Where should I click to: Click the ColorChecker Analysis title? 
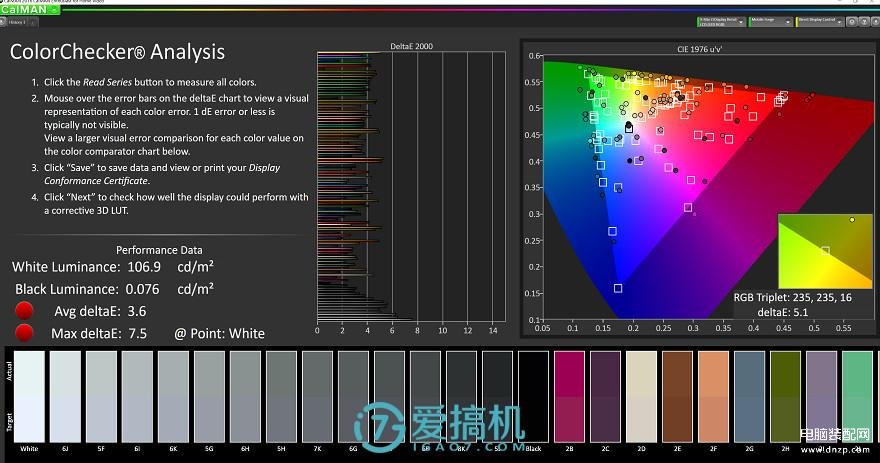(x=117, y=52)
